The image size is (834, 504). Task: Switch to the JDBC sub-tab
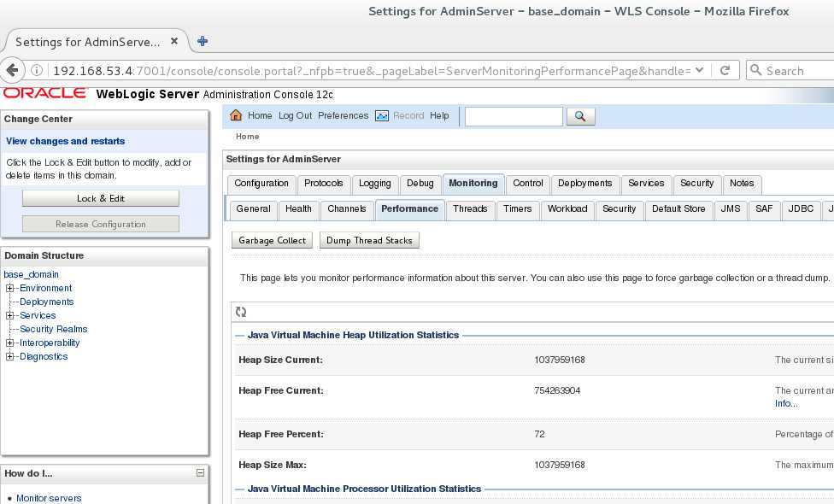pyautogui.click(x=801, y=209)
